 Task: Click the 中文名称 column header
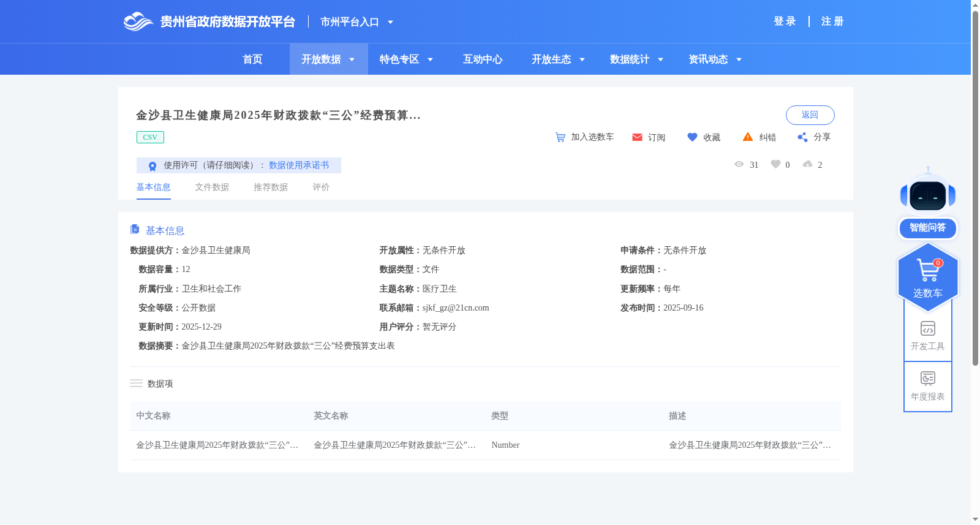click(x=153, y=416)
